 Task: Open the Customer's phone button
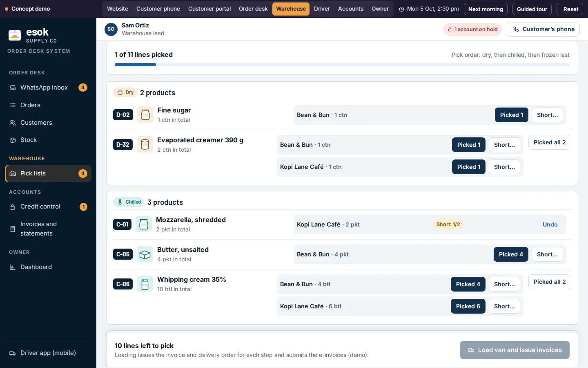[x=543, y=29]
